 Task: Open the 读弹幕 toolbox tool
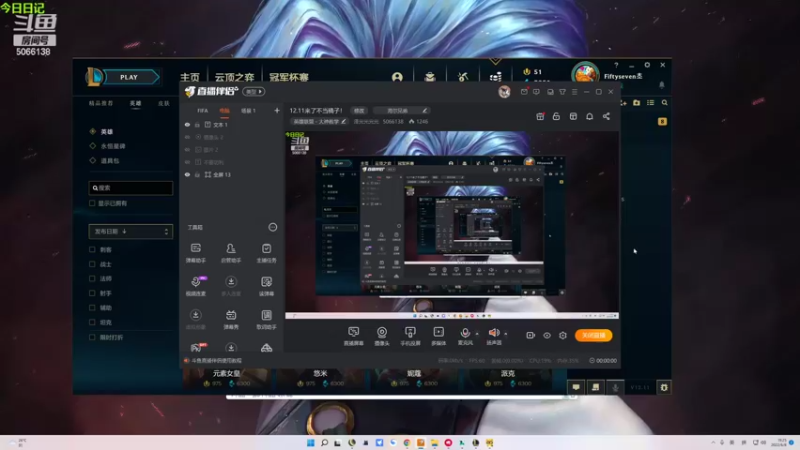tap(266, 286)
